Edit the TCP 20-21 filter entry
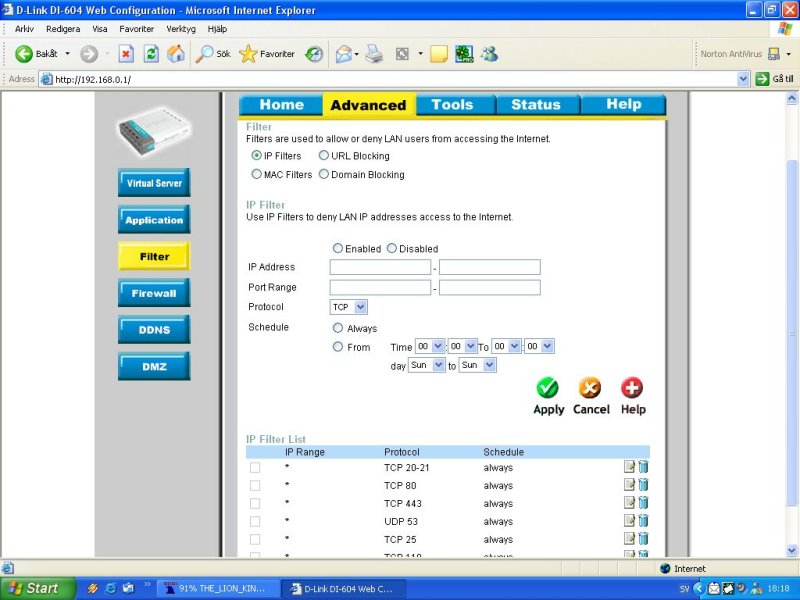The image size is (800, 600). [x=630, y=467]
